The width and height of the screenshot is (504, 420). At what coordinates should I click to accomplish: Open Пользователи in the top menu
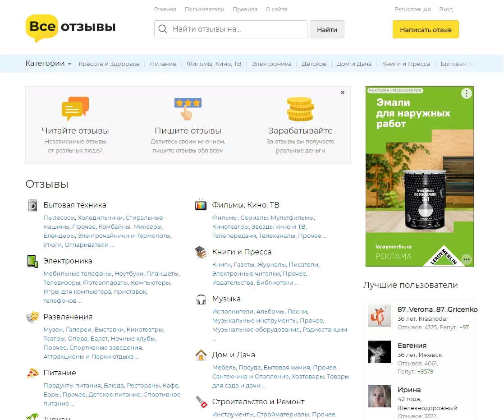click(x=204, y=9)
